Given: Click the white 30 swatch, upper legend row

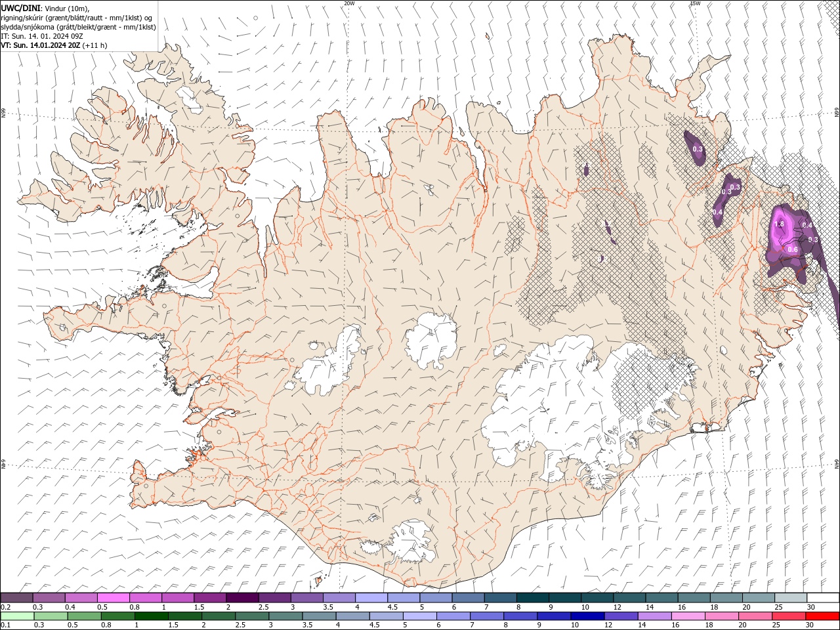Looking at the screenshot, I should coord(823,598).
